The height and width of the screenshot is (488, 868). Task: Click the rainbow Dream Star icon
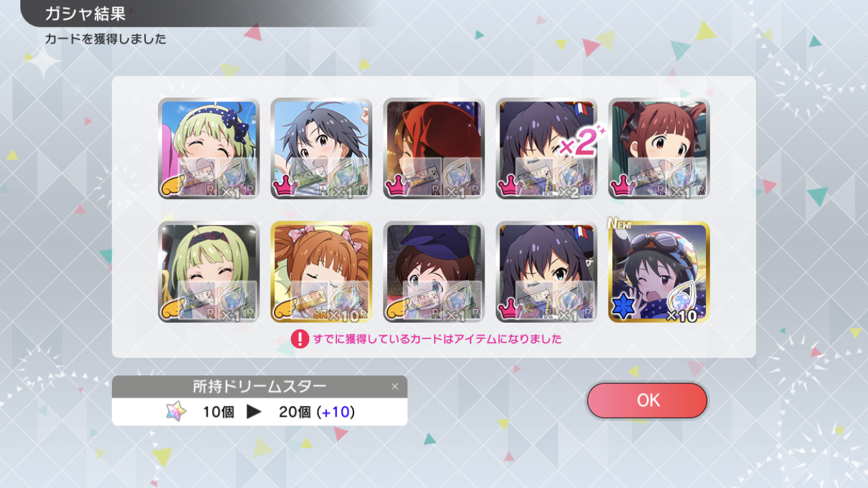click(176, 412)
